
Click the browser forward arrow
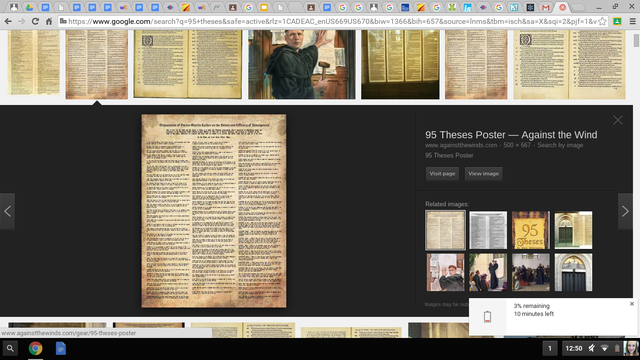point(22,21)
